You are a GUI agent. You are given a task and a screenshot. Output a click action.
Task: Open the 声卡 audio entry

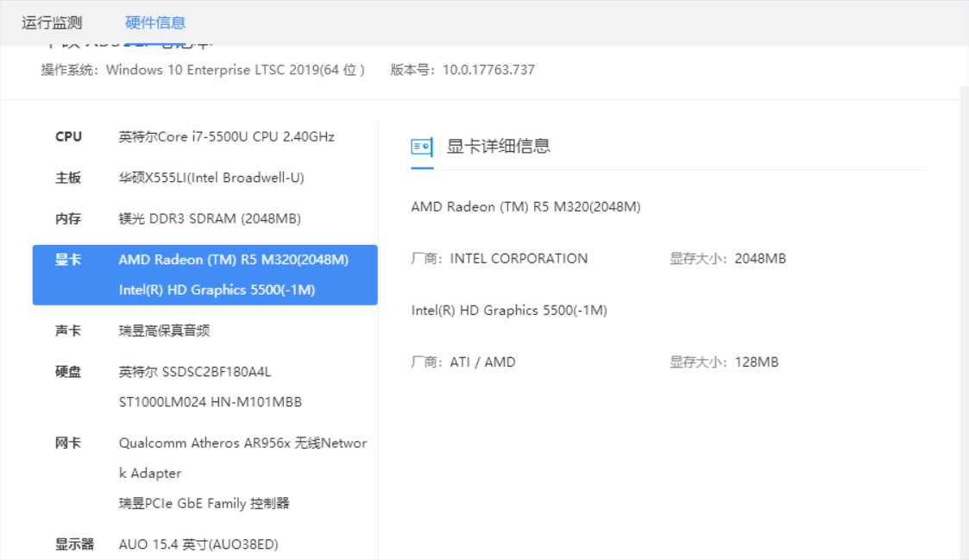164,330
